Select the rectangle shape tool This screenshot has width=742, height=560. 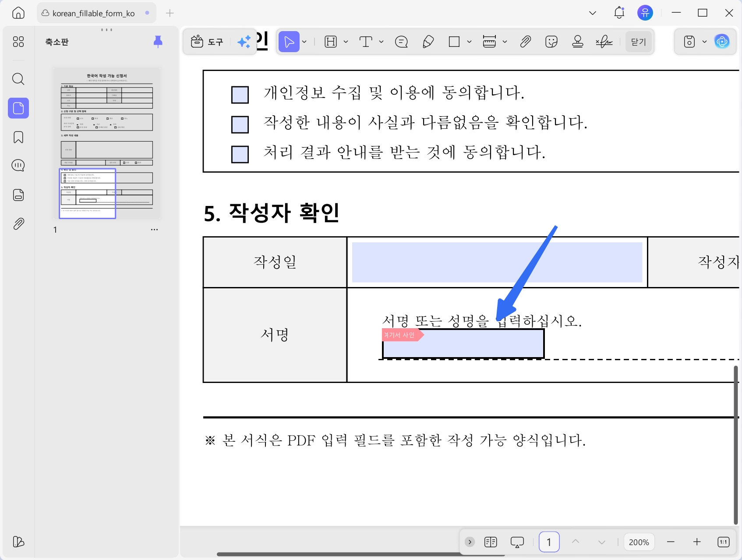click(454, 42)
